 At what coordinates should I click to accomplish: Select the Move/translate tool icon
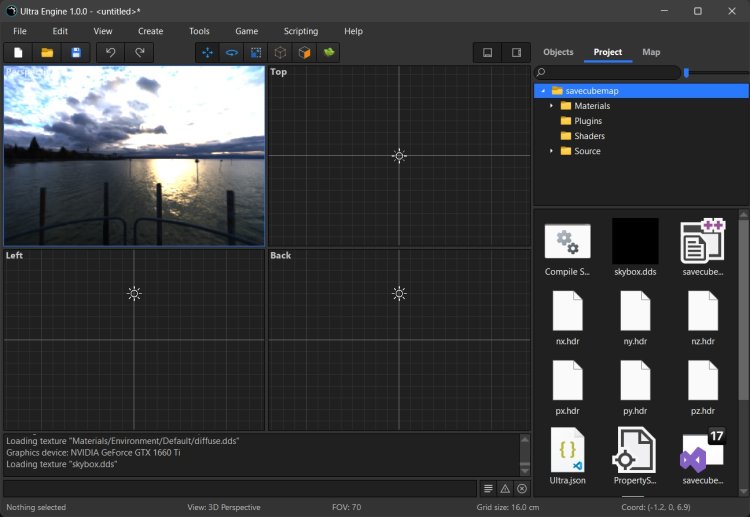(x=208, y=52)
